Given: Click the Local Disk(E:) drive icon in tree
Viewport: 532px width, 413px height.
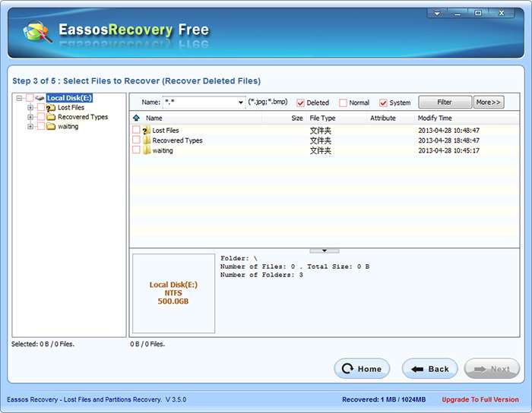Looking at the screenshot, I should click(40, 98).
